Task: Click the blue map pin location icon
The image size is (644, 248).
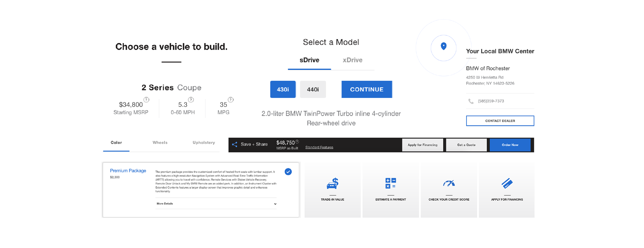Action: point(443,46)
